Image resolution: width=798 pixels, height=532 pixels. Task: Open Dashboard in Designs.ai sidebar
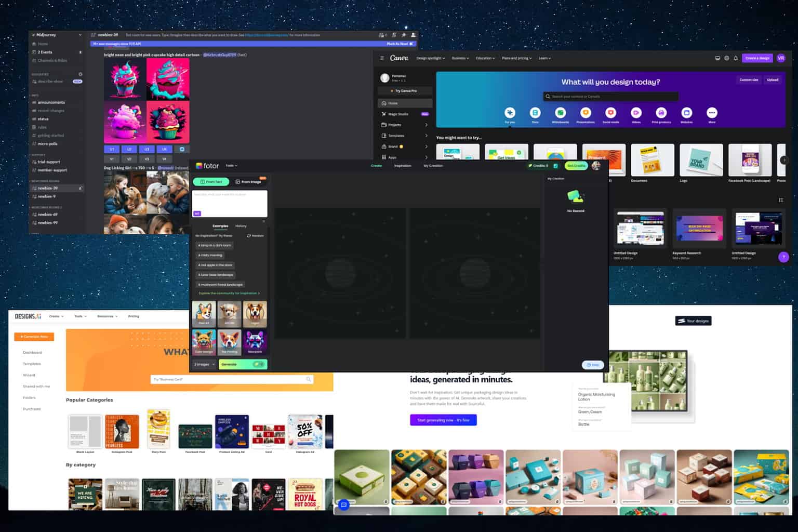[x=32, y=352]
